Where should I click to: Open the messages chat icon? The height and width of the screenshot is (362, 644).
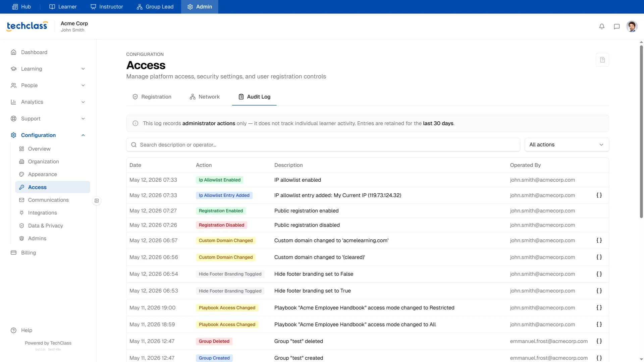(x=616, y=26)
